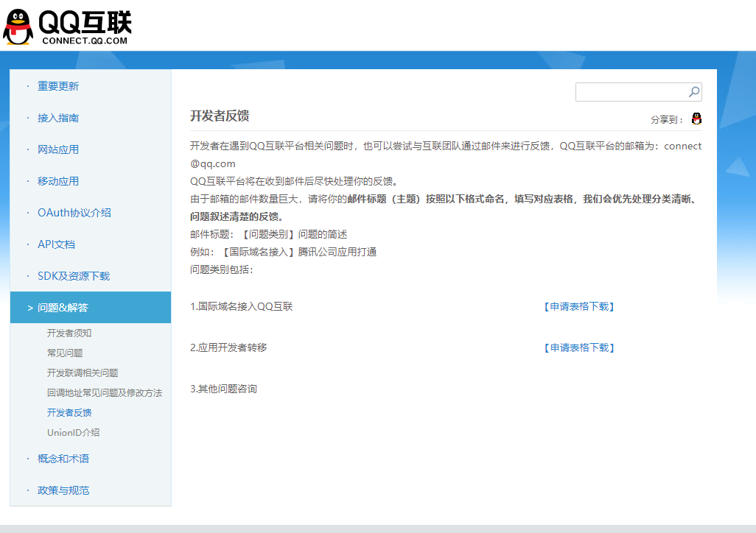Click the search magnifier icon
This screenshot has height=533, width=756.
pyautogui.click(x=693, y=92)
